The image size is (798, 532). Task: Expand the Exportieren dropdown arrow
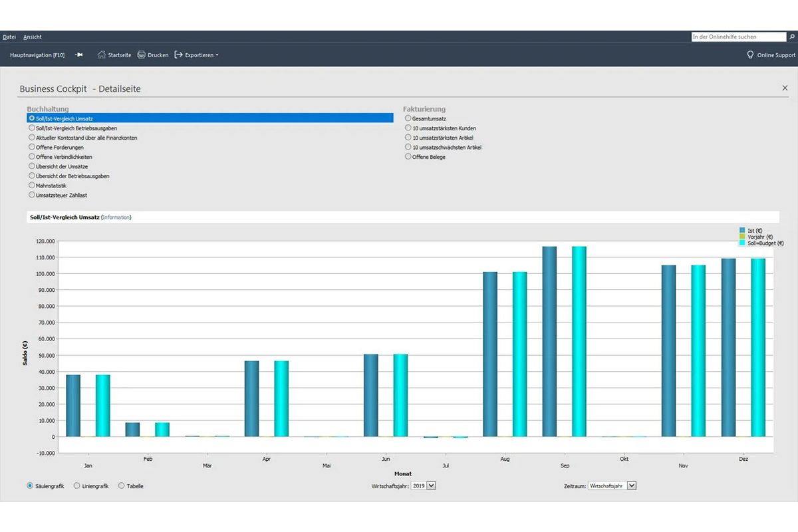217,55
